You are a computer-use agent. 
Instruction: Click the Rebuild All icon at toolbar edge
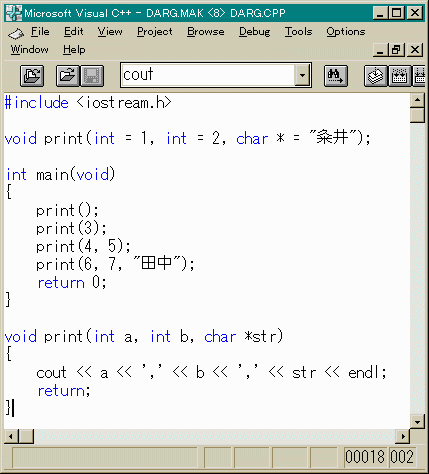click(x=420, y=76)
